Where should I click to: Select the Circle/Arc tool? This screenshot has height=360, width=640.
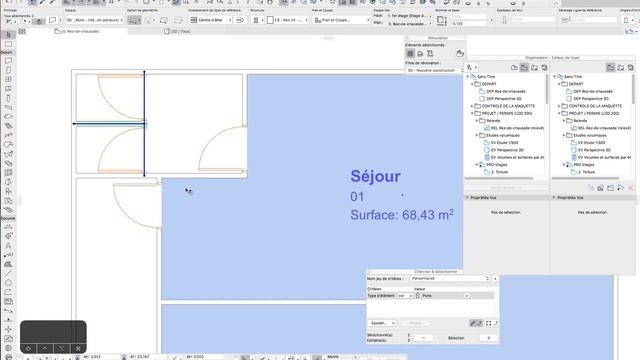pos(9,283)
